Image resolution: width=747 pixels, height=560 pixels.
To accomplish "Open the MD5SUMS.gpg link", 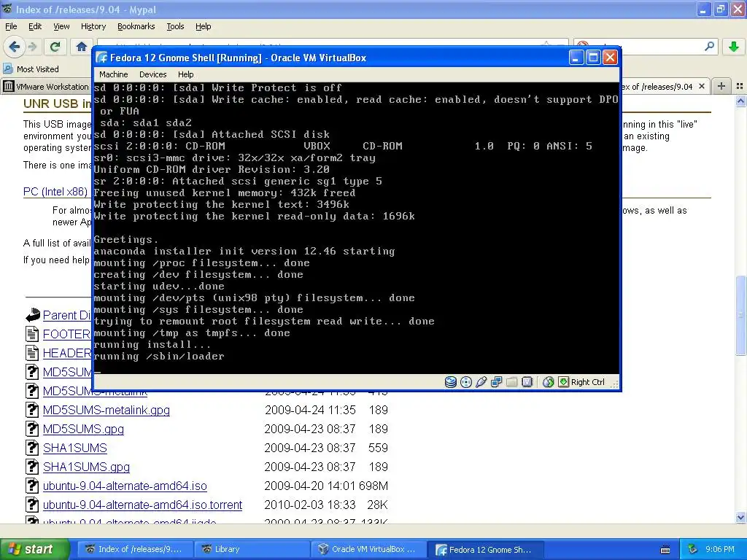I will [x=83, y=429].
